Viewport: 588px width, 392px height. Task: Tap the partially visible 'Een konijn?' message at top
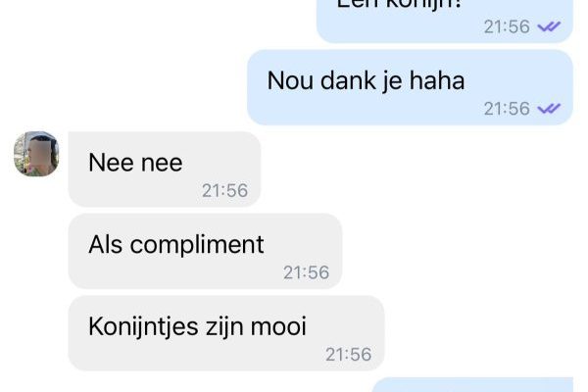point(445,21)
